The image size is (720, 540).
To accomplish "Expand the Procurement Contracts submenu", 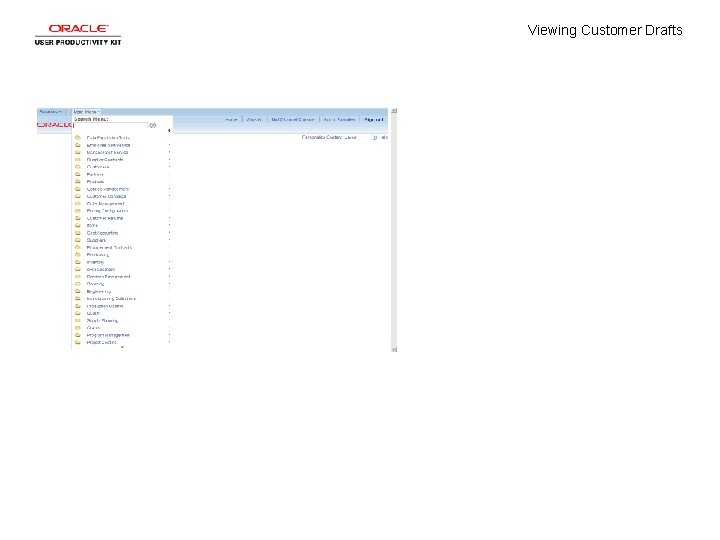I will click(109, 248).
